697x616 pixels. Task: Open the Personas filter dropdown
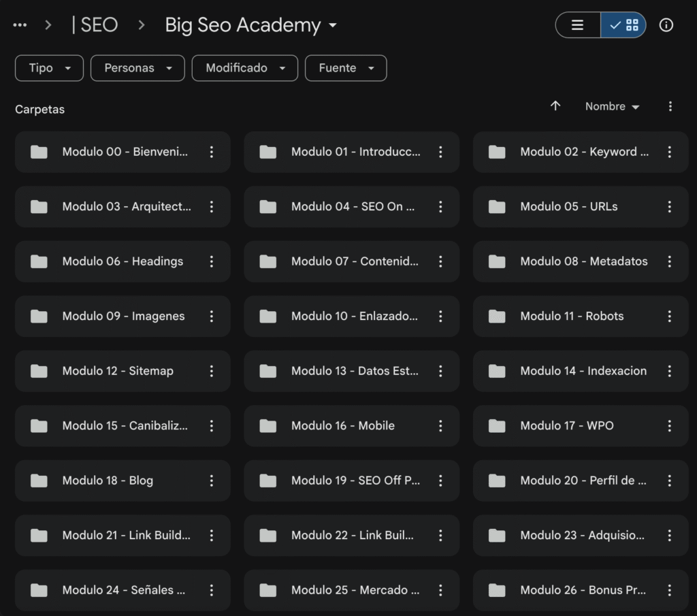point(137,68)
